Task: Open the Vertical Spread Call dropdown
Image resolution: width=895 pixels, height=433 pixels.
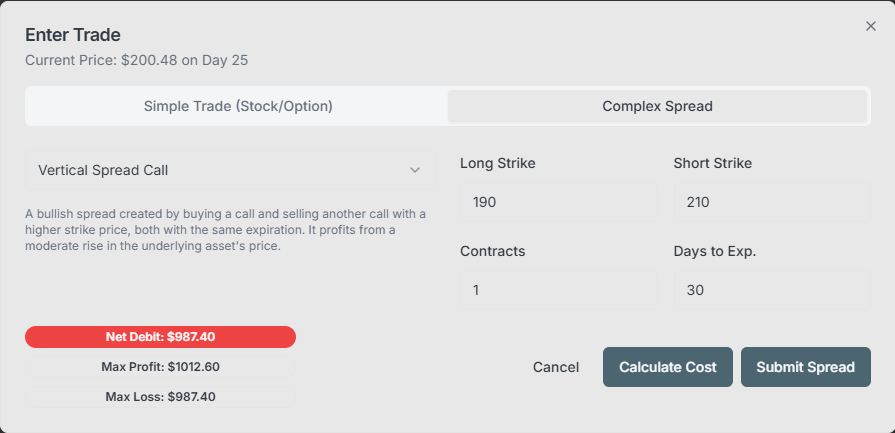Action: (230, 170)
